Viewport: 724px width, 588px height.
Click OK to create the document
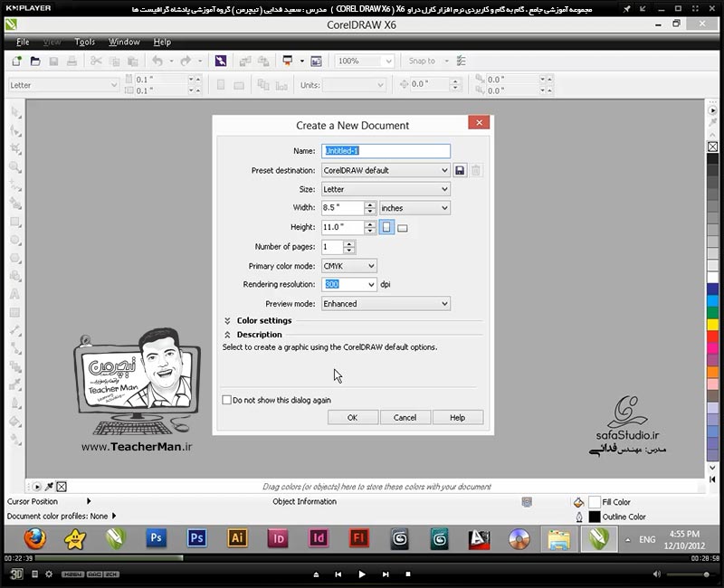tap(353, 418)
